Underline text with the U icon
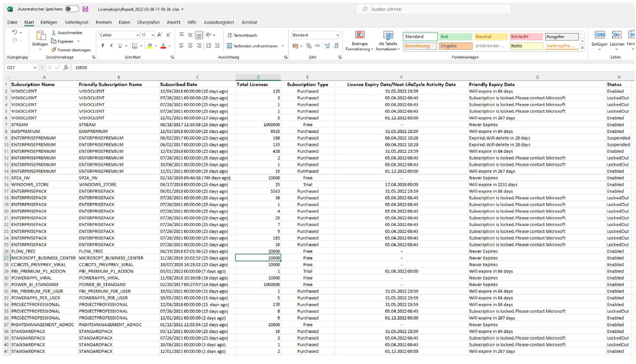 click(x=120, y=46)
